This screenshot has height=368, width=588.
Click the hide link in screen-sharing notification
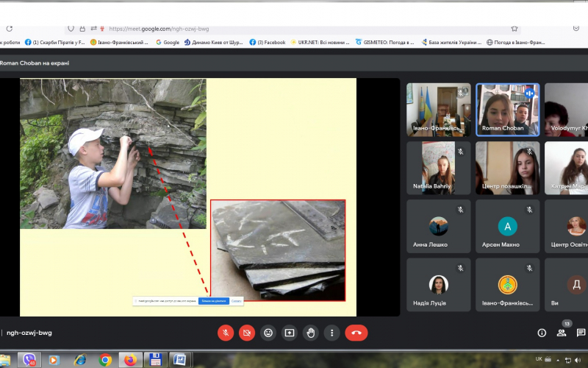[236, 301]
